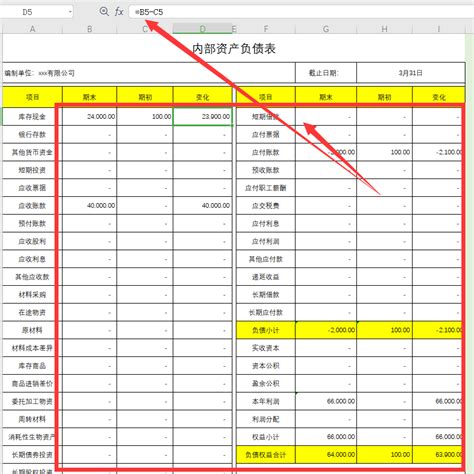The image size is (474, 474).
Task: Select column H header
Action: click(384, 29)
